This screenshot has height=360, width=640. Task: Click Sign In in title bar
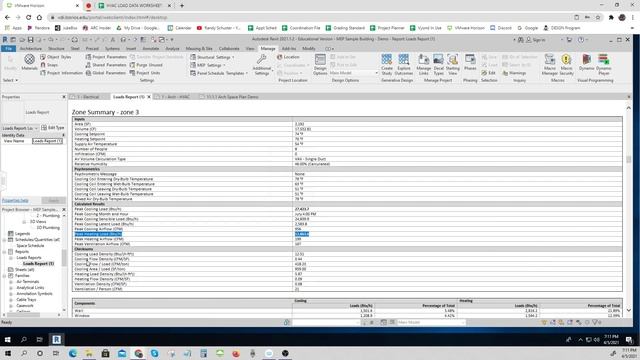[535, 40]
